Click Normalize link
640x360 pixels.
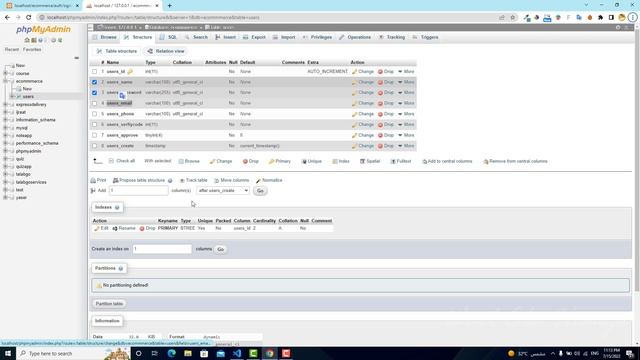(x=269, y=180)
